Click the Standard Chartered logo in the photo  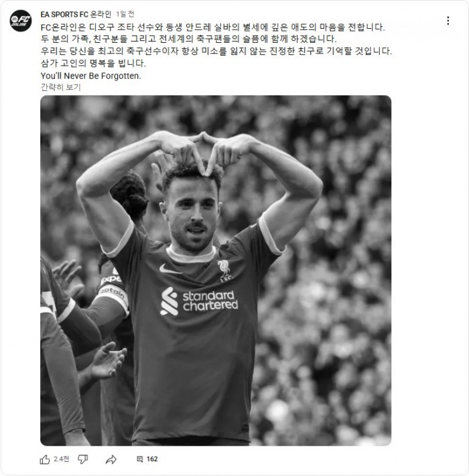point(199,301)
